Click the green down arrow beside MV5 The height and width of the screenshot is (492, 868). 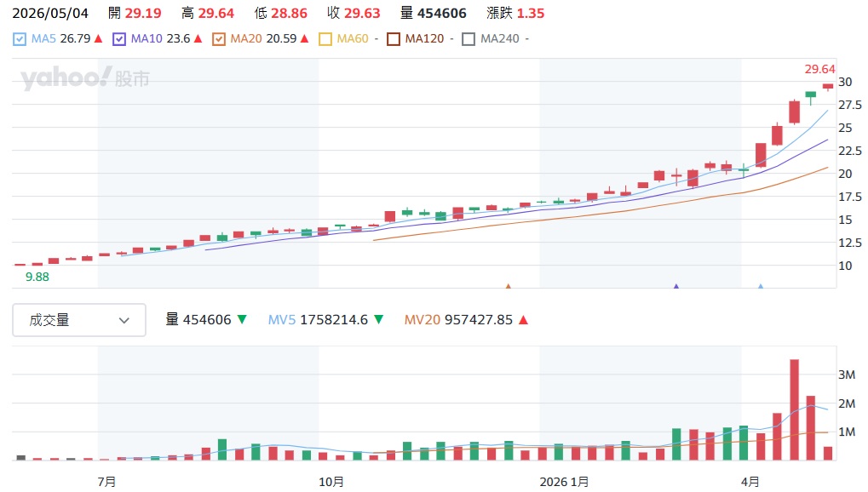coord(379,320)
